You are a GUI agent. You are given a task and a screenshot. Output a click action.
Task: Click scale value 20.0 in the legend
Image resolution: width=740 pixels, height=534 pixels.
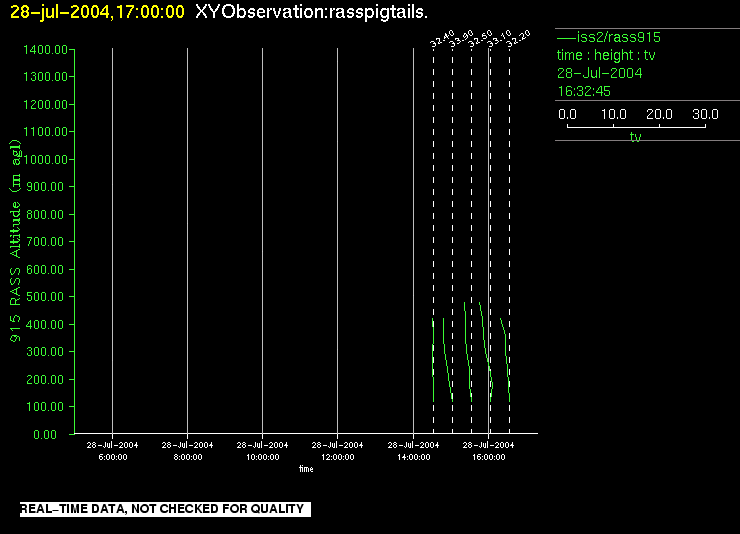pyautogui.click(x=659, y=114)
